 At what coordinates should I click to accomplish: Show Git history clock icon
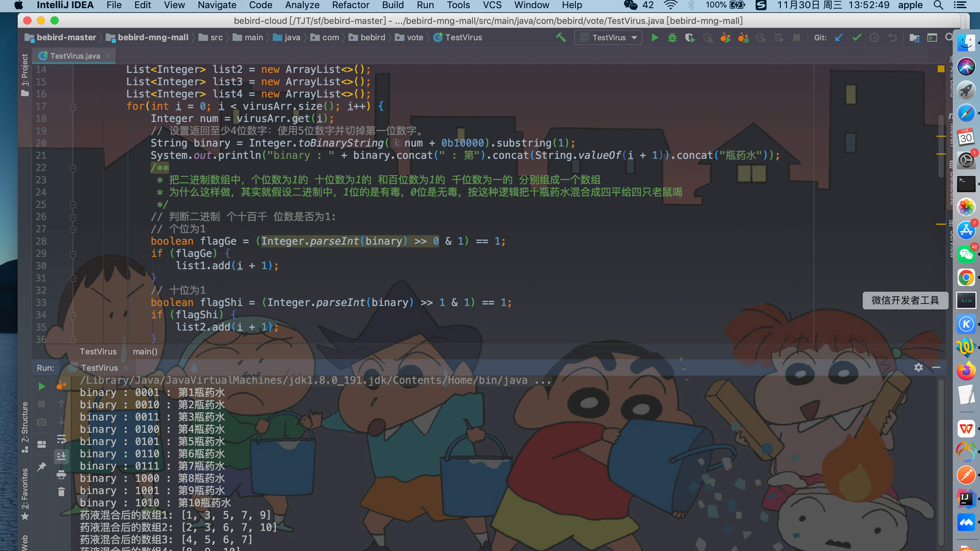pos(874,37)
